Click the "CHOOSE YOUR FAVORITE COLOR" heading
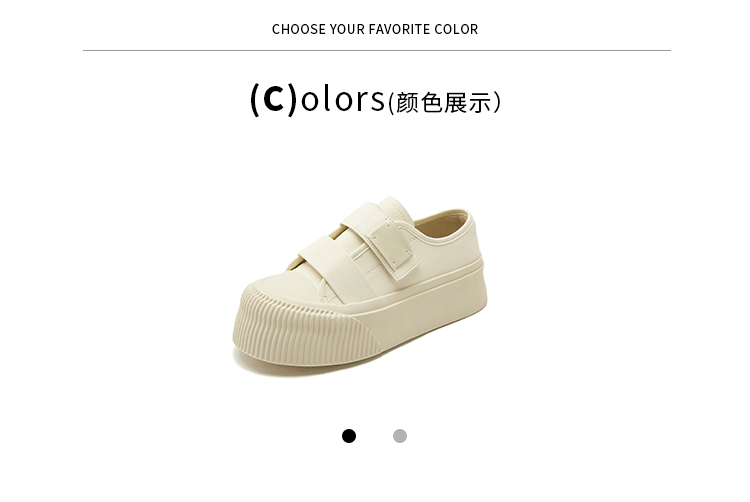This screenshot has width=750, height=502. coord(375,29)
